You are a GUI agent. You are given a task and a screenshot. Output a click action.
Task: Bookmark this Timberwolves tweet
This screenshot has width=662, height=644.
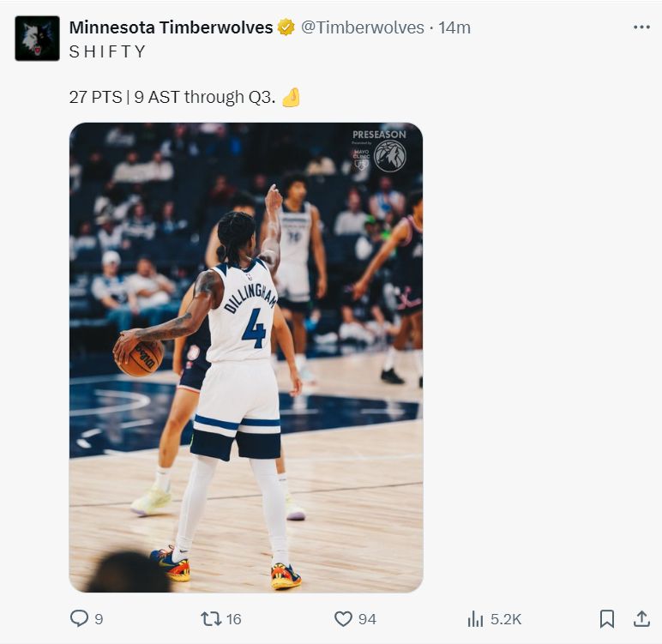pos(606,618)
